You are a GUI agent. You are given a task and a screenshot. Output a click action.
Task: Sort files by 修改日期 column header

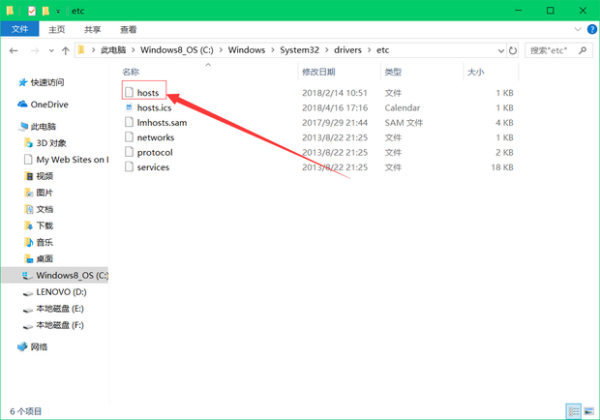coord(318,72)
